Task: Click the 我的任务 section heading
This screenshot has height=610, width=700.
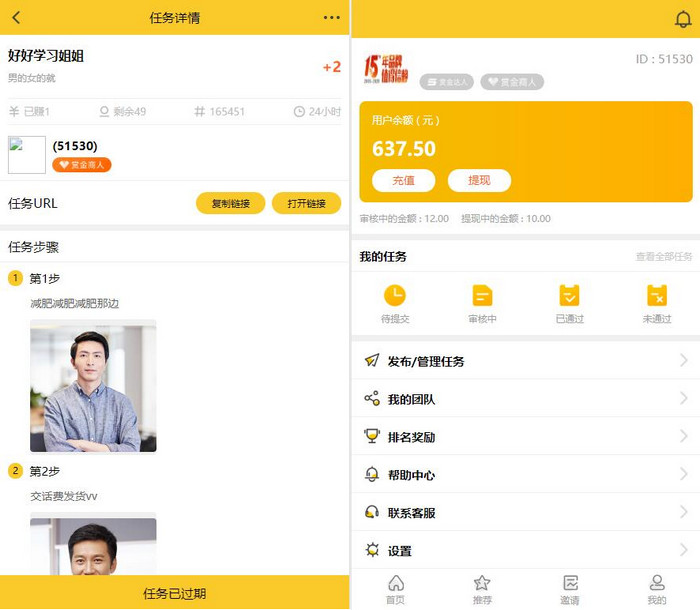Action: point(383,256)
